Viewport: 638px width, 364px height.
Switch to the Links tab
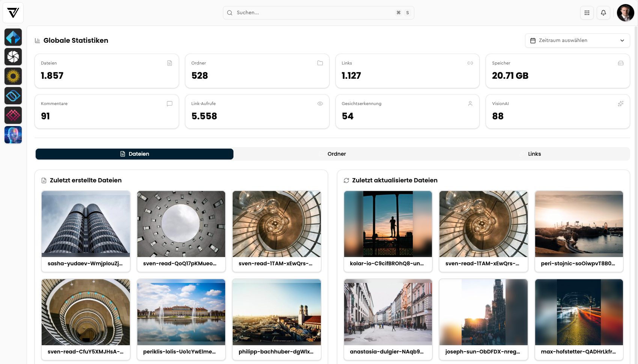(530, 154)
